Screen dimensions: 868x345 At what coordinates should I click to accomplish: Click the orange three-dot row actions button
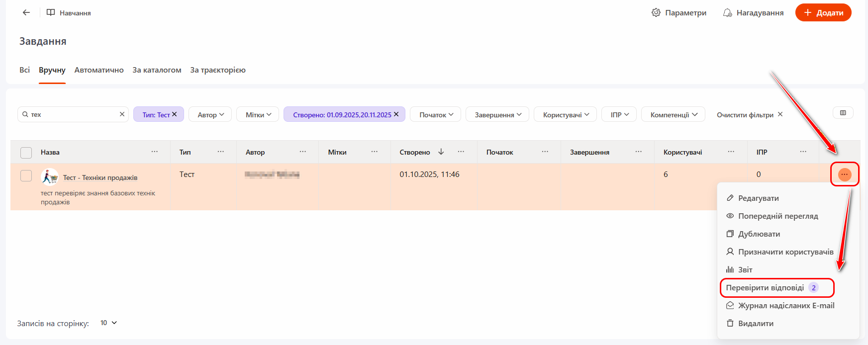click(x=844, y=174)
